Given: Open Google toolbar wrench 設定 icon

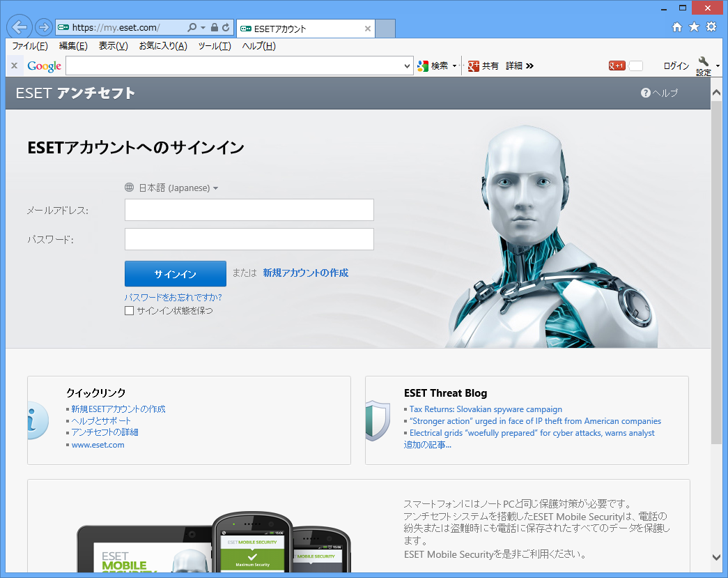Looking at the screenshot, I should pos(704,66).
